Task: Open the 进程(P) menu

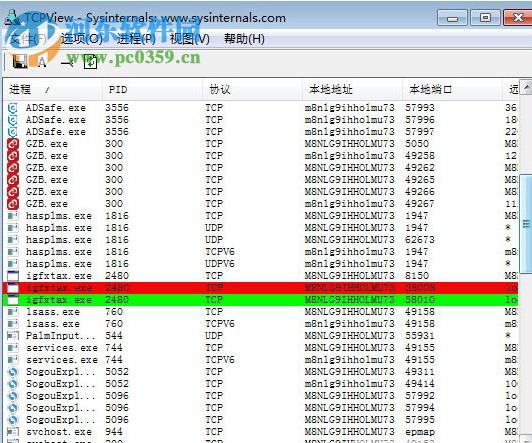Action: (x=136, y=39)
